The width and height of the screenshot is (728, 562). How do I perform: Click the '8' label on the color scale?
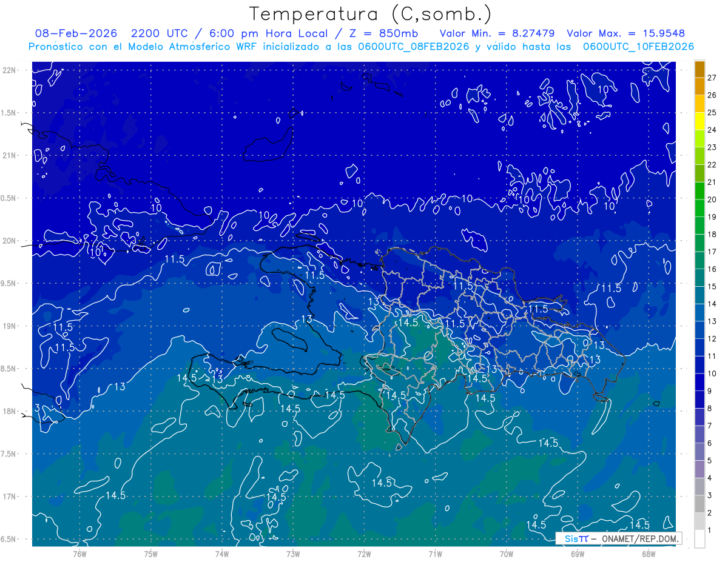coord(710,409)
